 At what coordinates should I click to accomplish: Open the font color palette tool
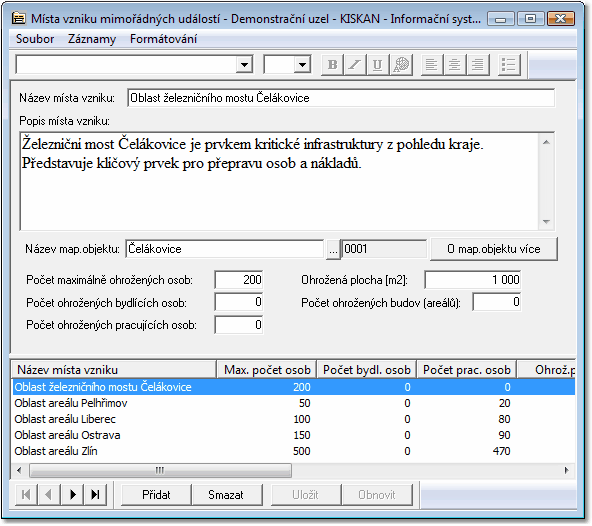401,65
